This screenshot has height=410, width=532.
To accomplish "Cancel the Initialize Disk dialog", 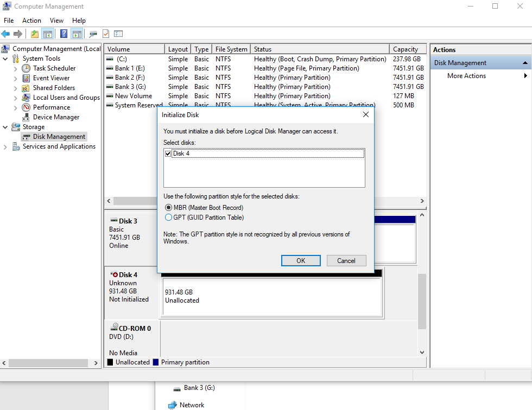I will 346,261.
